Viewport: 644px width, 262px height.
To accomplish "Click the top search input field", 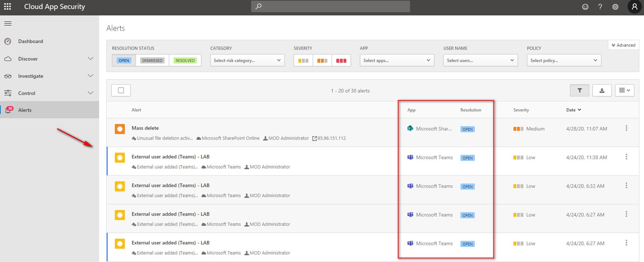I will [330, 6].
